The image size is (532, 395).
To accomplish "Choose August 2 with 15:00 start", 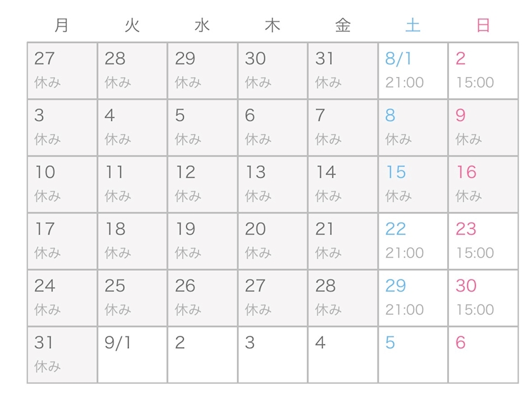I will (483, 71).
